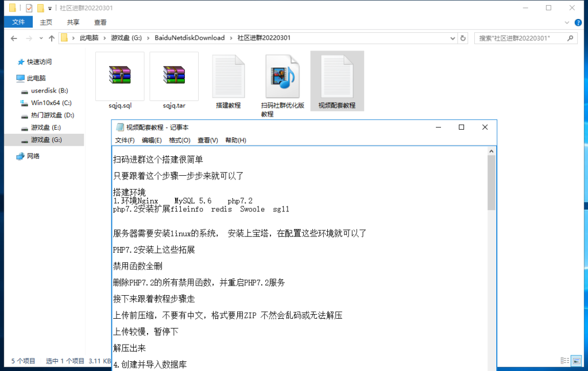Screen dimensions: 588x371
Task: Open customize quick access toolbar dropdown
Action: 50,8
